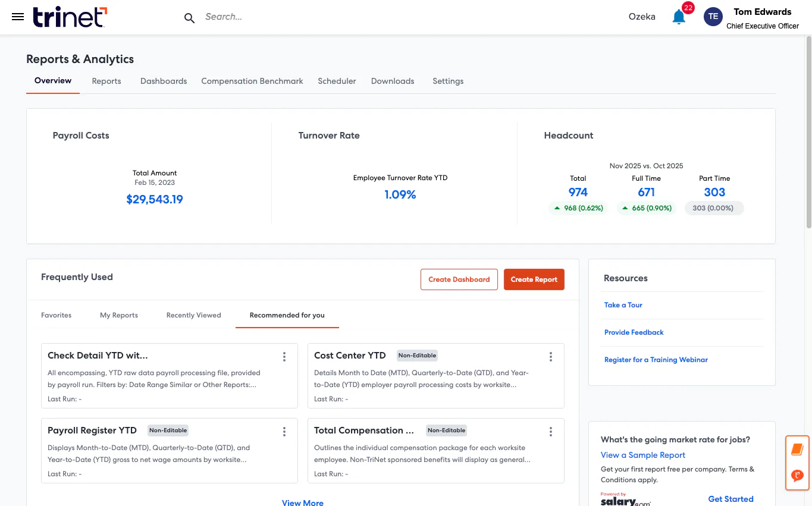Image resolution: width=812 pixels, height=506 pixels.
Task: Open the Settings tab
Action: pyautogui.click(x=448, y=81)
